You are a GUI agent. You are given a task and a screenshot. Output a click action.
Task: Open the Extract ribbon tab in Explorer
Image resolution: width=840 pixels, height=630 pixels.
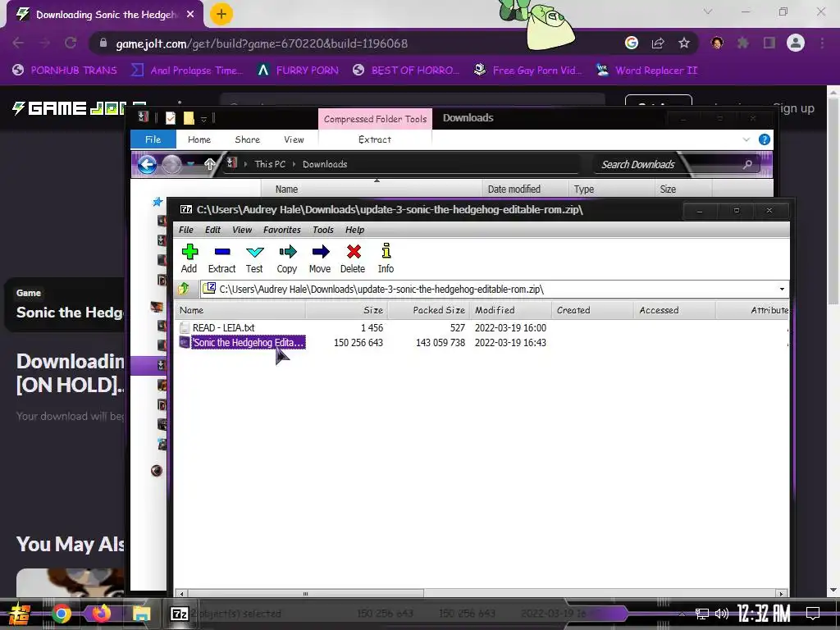(375, 139)
